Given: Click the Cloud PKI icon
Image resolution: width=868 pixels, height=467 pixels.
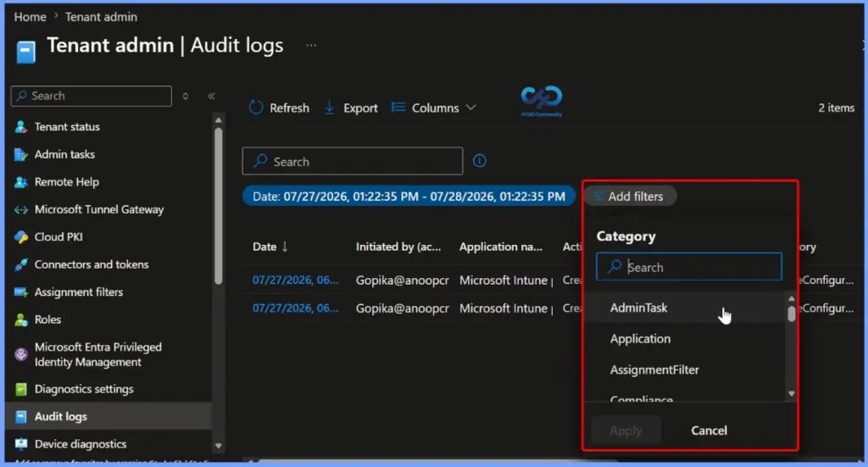Looking at the screenshot, I should [x=21, y=236].
